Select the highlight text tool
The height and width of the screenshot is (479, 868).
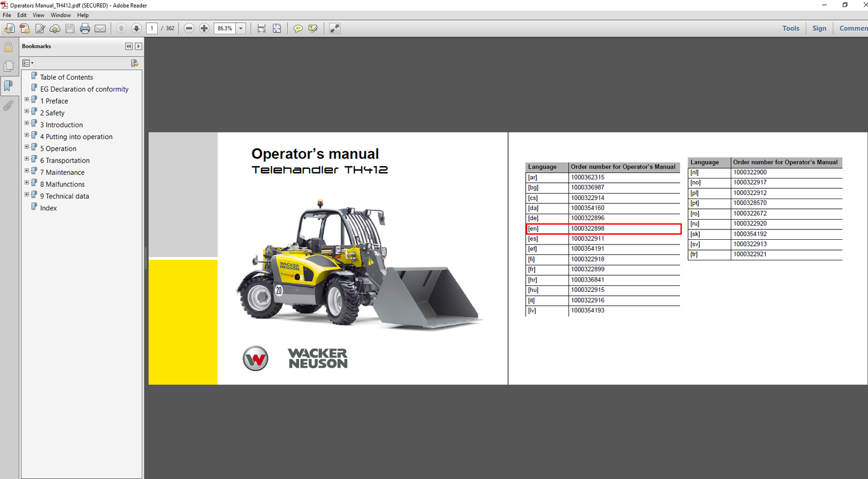pyautogui.click(x=313, y=29)
